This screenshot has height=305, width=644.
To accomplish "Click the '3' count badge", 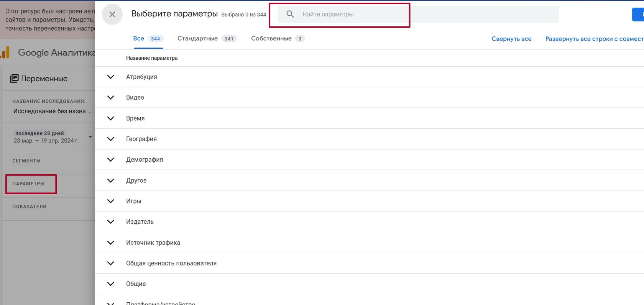I will pos(300,39).
